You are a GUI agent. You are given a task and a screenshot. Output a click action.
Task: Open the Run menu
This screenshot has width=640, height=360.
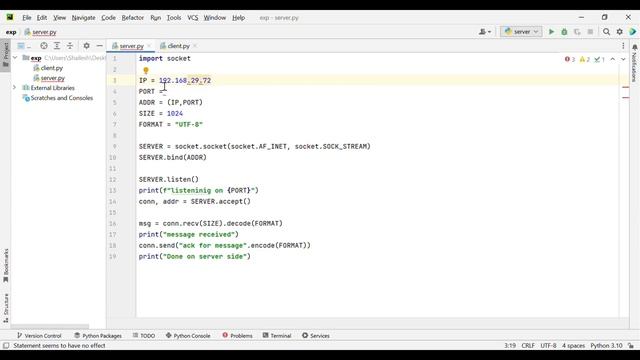tap(156, 18)
